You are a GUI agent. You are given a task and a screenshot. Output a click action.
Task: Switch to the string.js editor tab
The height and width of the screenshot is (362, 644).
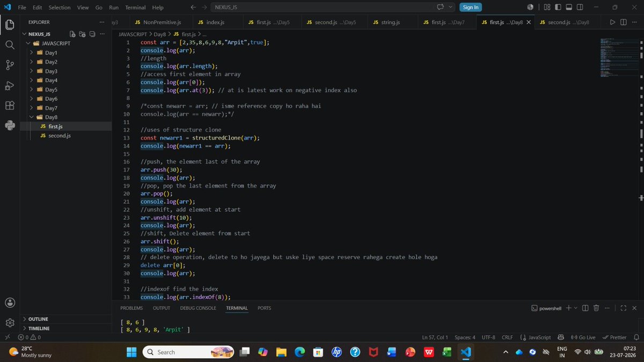tap(390, 22)
